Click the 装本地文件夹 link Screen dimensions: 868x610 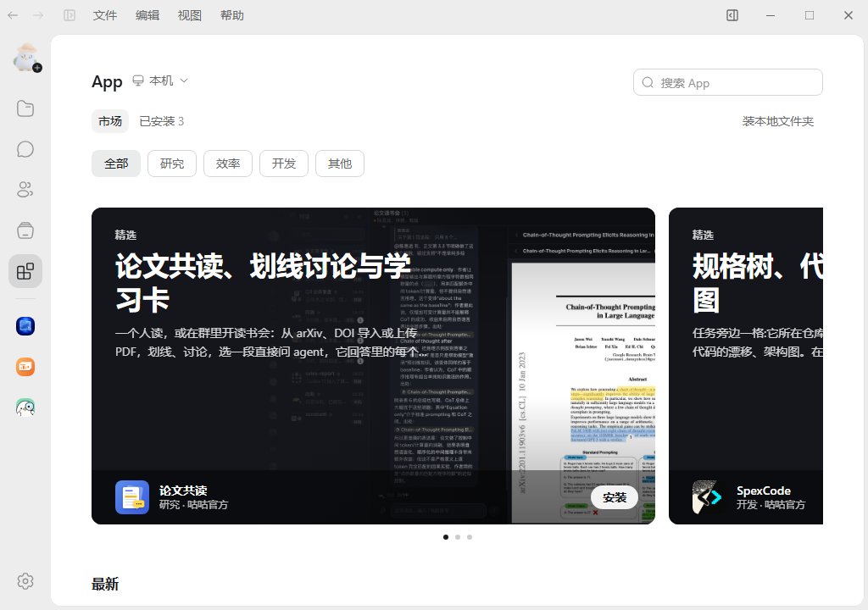tap(778, 121)
